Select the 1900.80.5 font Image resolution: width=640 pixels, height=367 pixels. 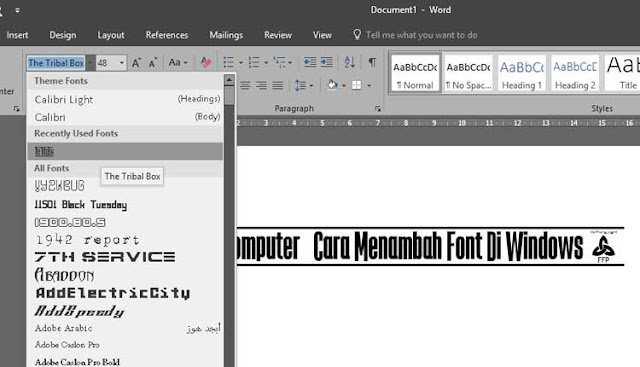click(x=125, y=222)
